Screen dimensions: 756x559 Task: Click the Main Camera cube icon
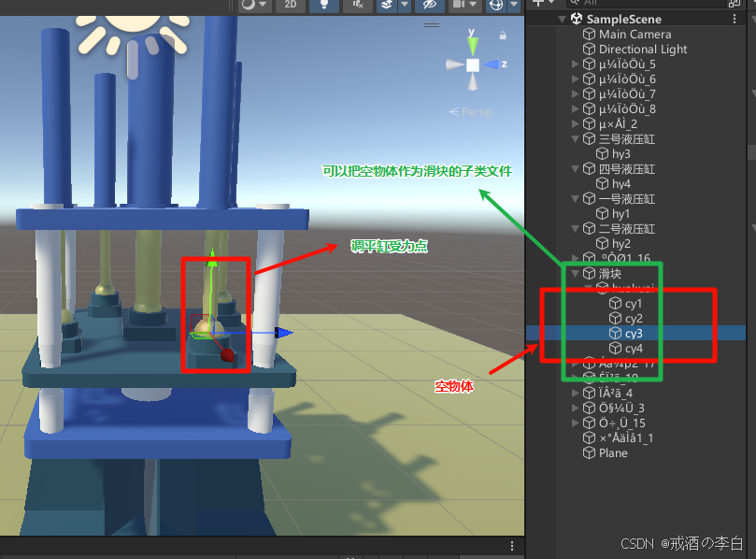(589, 34)
